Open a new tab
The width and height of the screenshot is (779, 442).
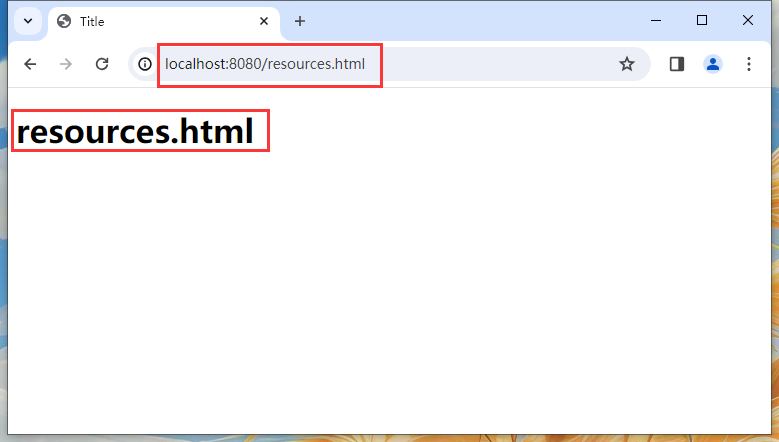coord(300,21)
